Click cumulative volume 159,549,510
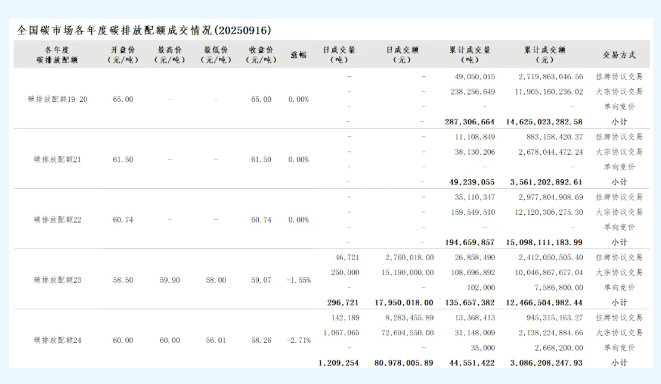Screen dimensions: 661x384 click(473, 212)
